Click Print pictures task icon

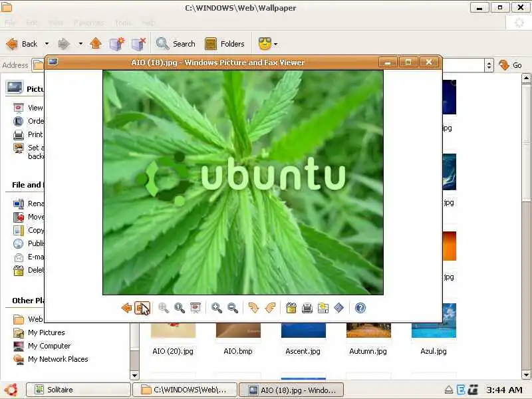coord(19,135)
